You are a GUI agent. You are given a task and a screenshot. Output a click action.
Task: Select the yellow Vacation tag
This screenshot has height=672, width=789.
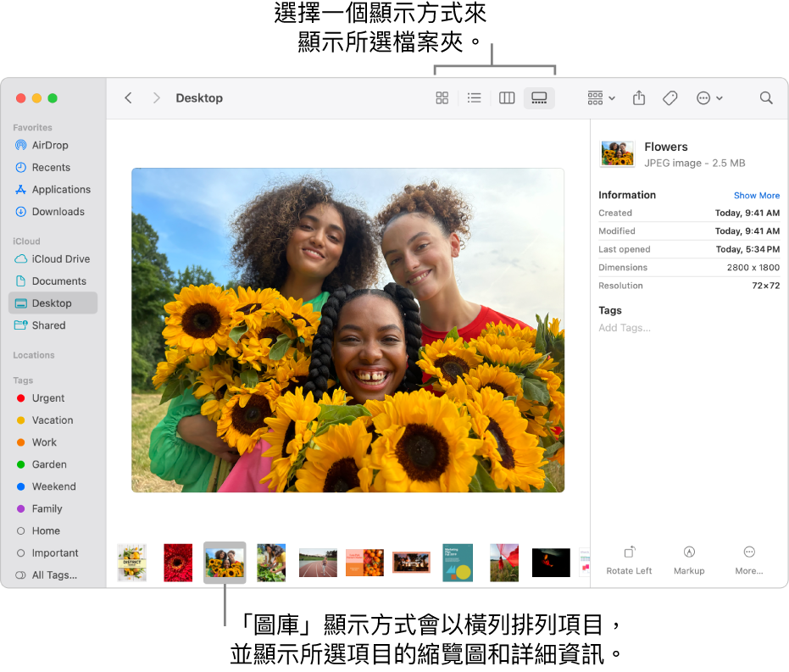(x=53, y=420)
